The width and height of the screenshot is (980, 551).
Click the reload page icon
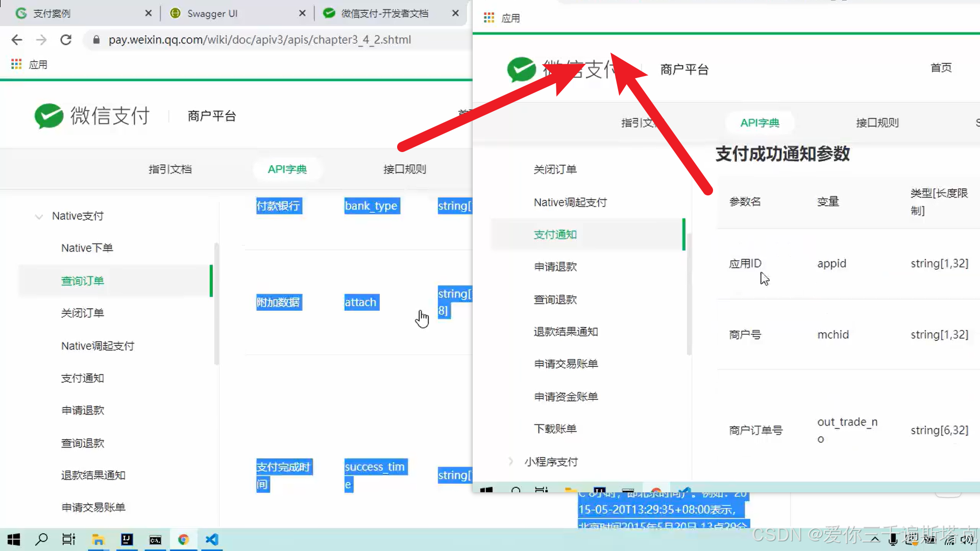[x=66, y=40]
